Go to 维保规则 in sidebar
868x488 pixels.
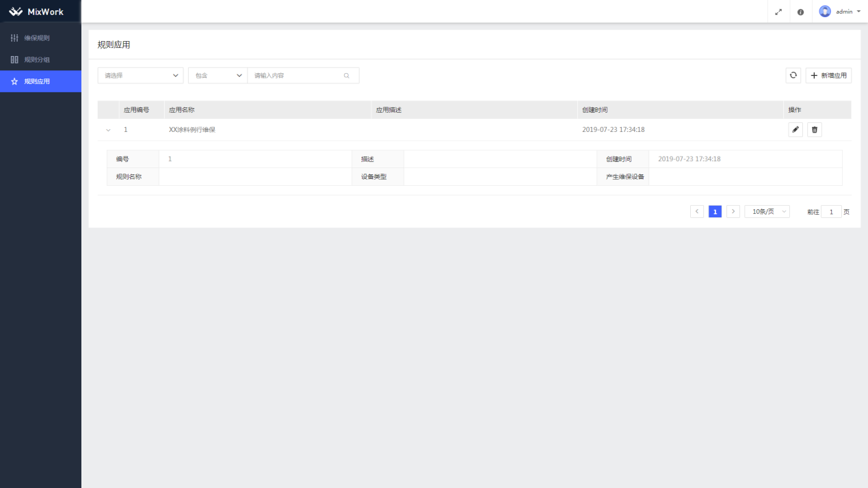point(37,38)
